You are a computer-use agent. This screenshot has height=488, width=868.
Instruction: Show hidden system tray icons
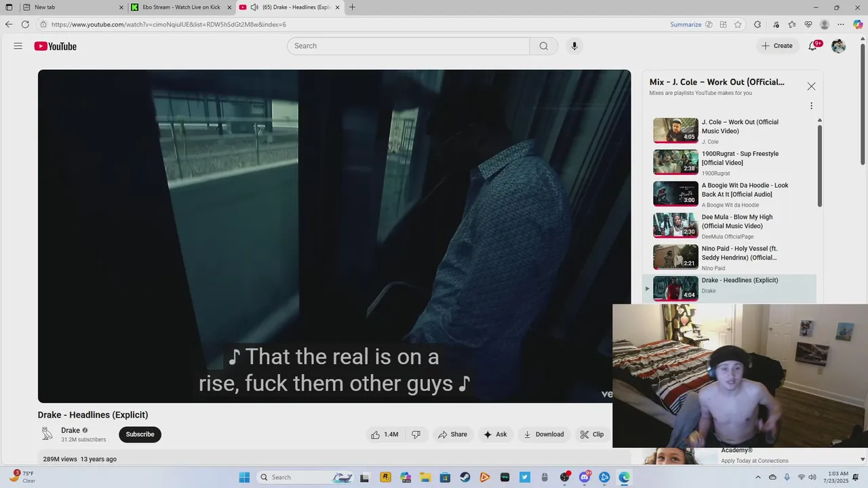[x=757, y=477]
